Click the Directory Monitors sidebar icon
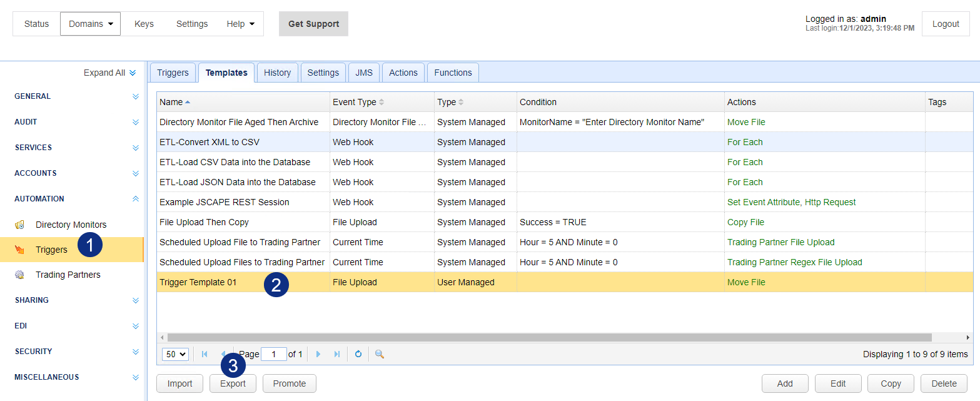980x401 pixels. click(20, 225)
